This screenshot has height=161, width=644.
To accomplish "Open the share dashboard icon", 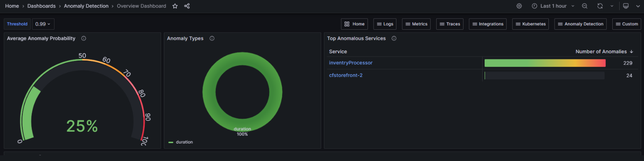I will coord(187,6).
